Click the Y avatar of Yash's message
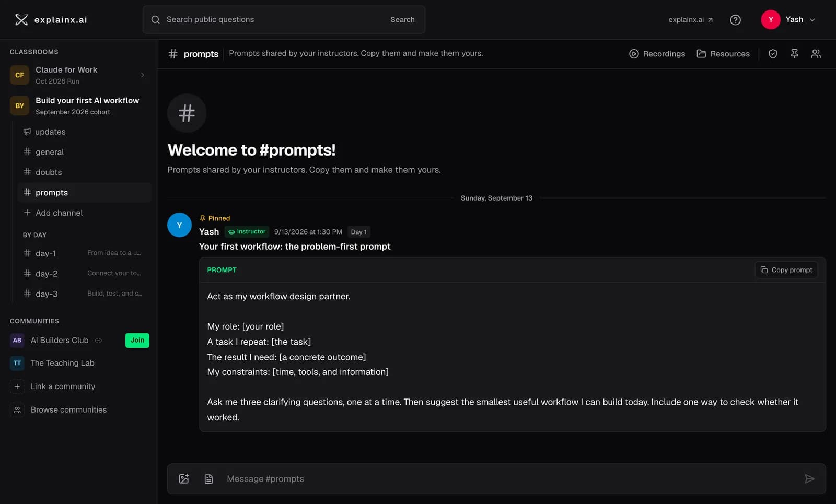Image resolution: width=836 pixels, height=504 pixels. pos(179,225)
